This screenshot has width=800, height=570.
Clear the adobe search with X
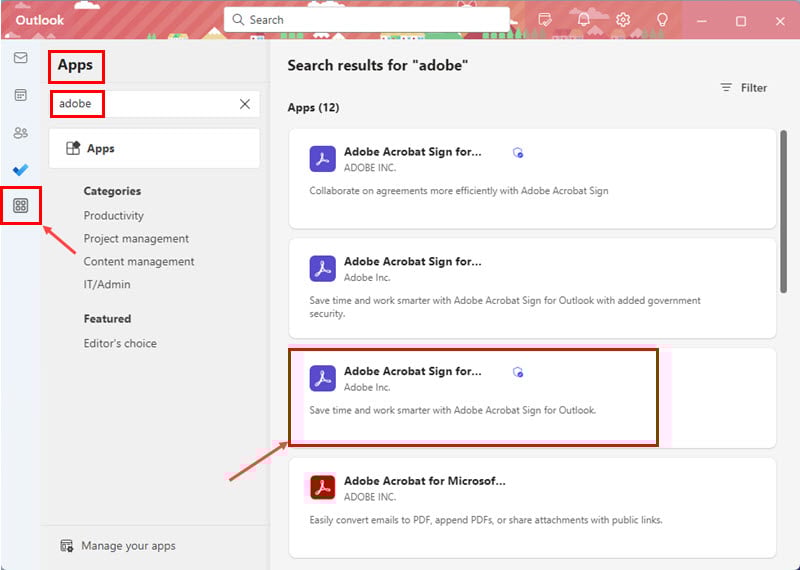point(245,104)
